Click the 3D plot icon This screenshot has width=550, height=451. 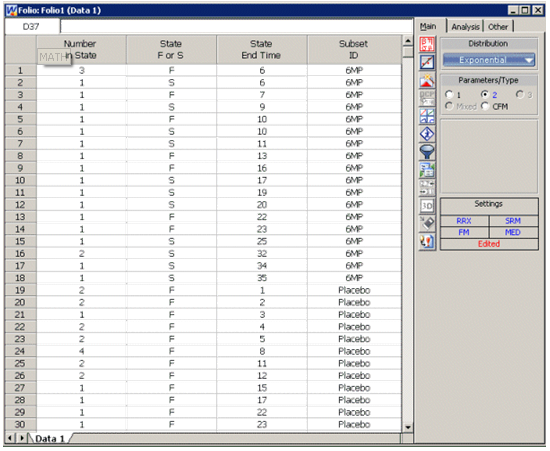(427, 206)
